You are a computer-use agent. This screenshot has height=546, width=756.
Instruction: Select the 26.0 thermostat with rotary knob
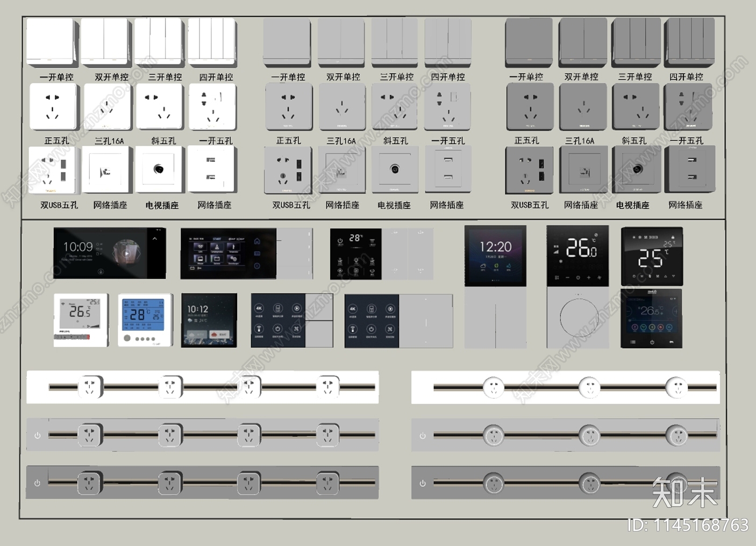(579, 287)
